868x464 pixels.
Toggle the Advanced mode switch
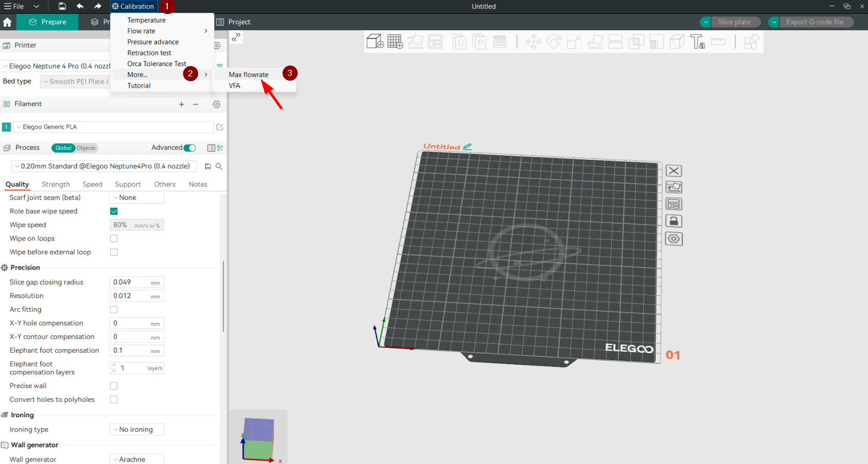click(190, 148)
